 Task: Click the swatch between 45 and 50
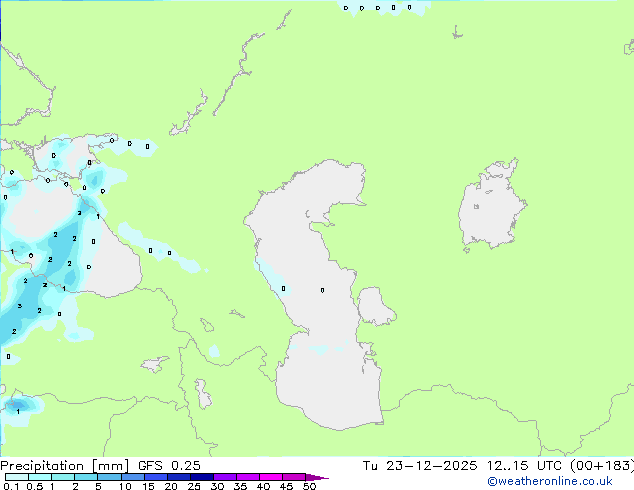click(x=294, y=477)
